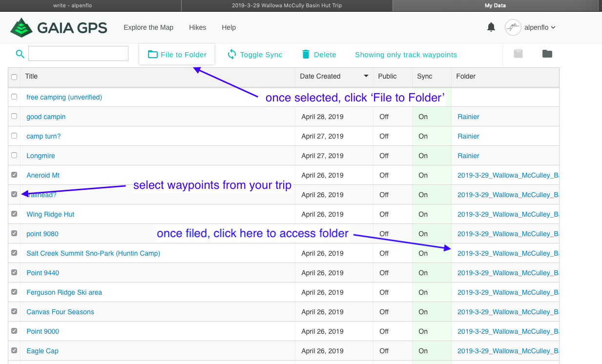Open the Aneroid Mt waypoint link
This screenshot has width=602, height=364.
pyautogui.click(x=43, y=175)
